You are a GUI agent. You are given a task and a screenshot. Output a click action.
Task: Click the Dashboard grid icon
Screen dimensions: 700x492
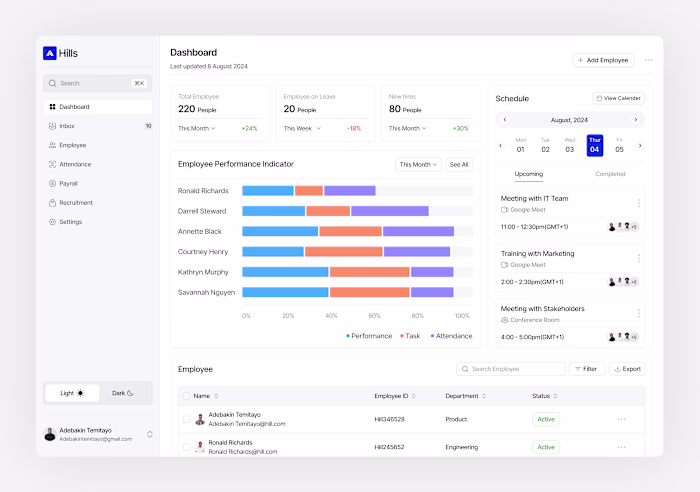point(52,107)
